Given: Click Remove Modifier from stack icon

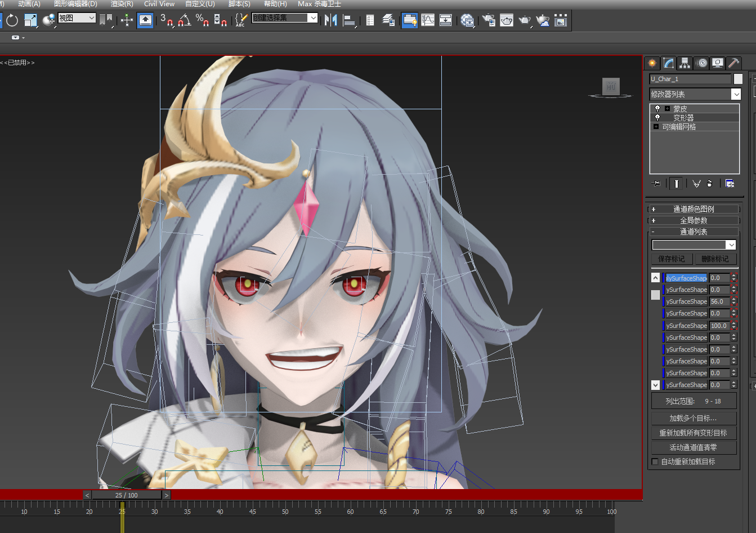Looking at the screenshot, I should [x=710, y=184].
